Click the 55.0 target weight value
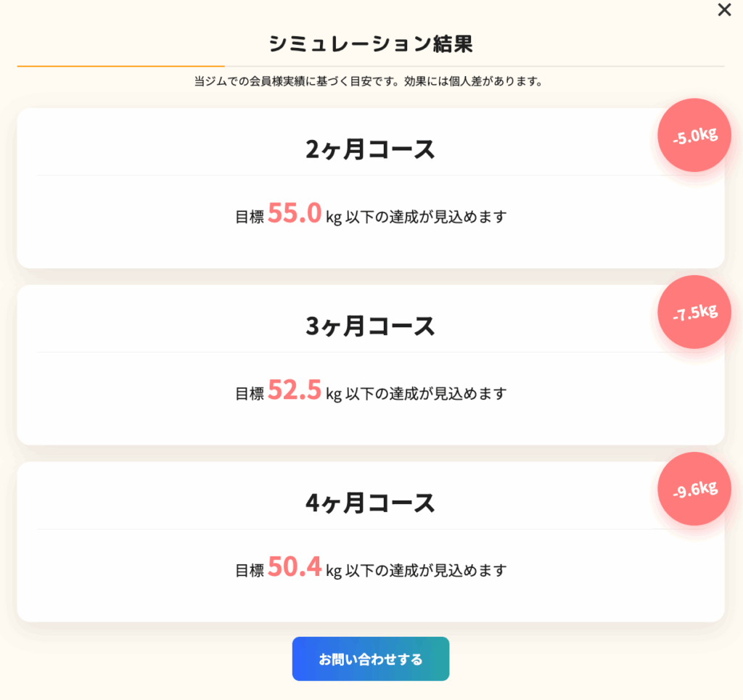Screen dimensions: 743x700 295,213
